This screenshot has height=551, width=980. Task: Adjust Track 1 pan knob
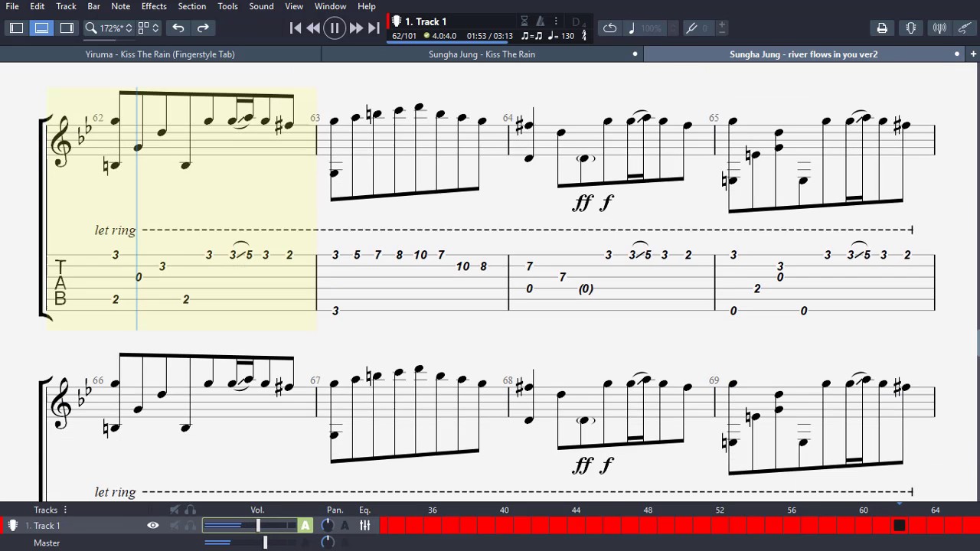327,525
